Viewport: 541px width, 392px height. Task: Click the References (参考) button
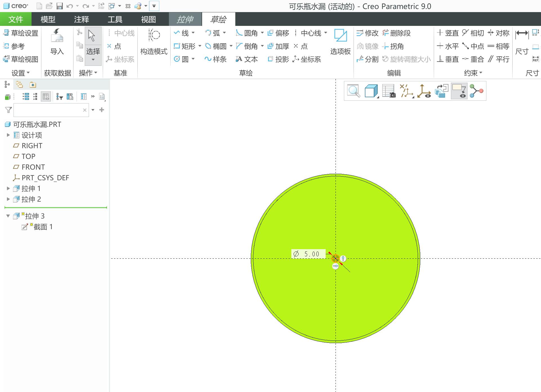[14, 46]
